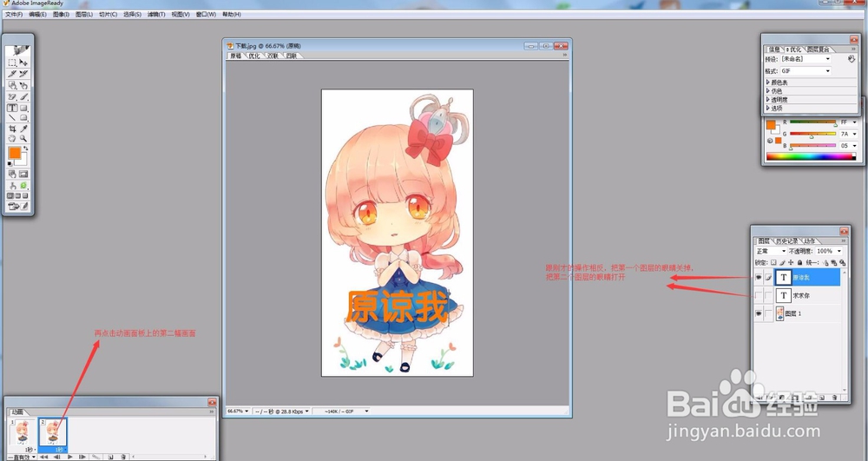Expand the 颜色表 section
Screen dimensions: 868x461
767,82
